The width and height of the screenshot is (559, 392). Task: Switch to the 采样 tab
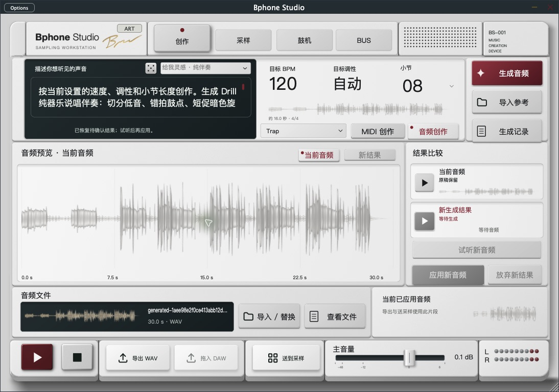tap(243, 40)
